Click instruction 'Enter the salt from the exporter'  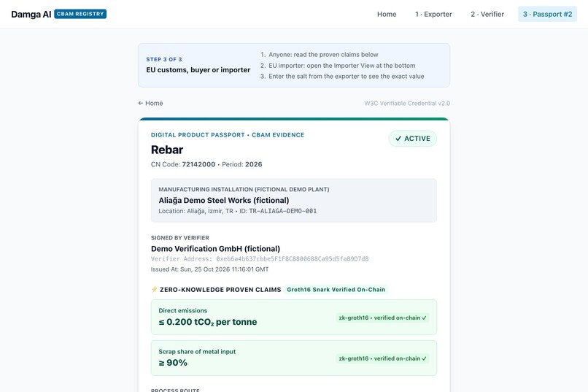click(346, 76)
